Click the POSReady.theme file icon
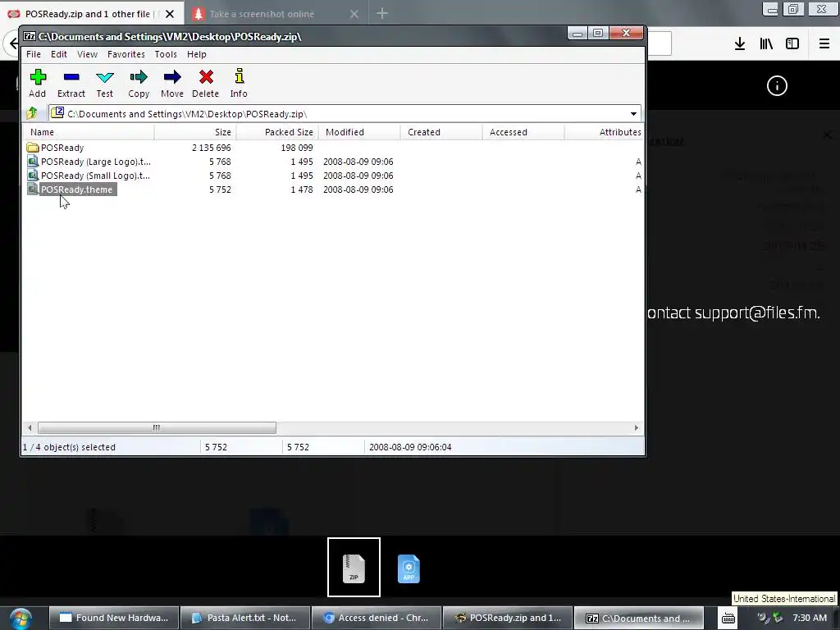This screenshot has width=840, height=630. click(33, 189)
